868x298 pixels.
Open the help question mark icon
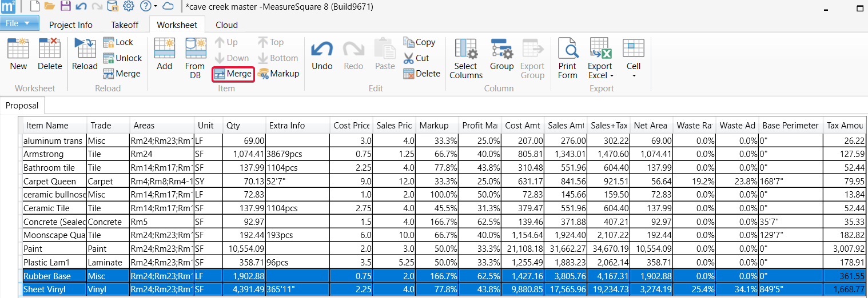(145, 6)
